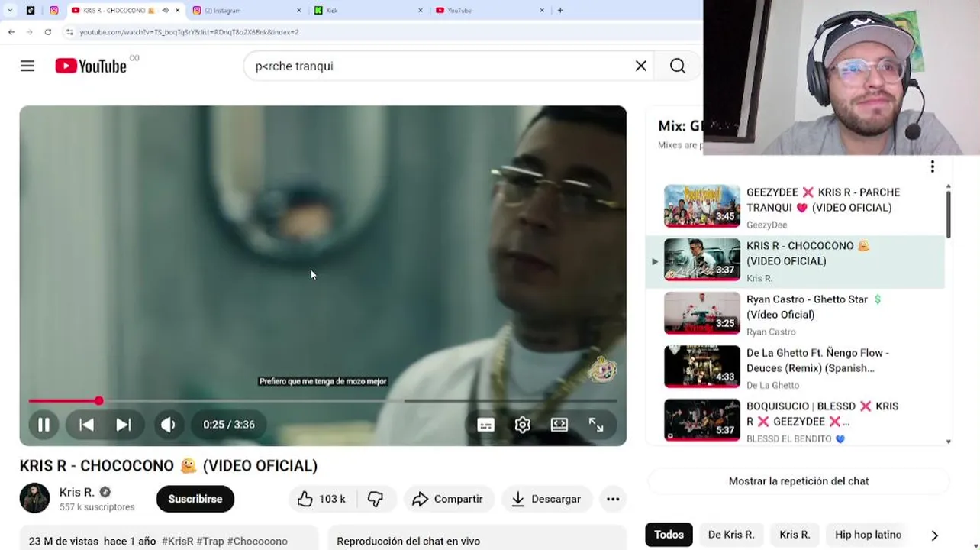Image resolution: width=980 pixels, height=550 pixels.
Task: Skip to the next video in the mix
Action: [x=123, y=425]
